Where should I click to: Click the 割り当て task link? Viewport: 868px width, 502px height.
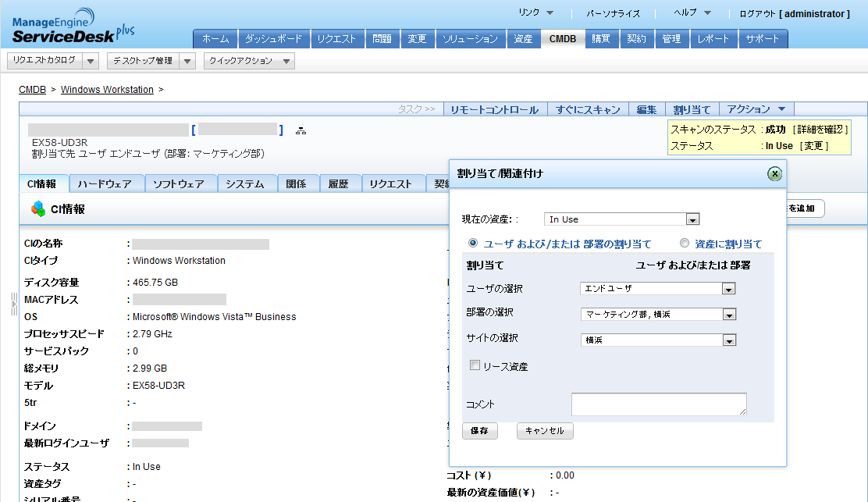[x=692, y=109]
